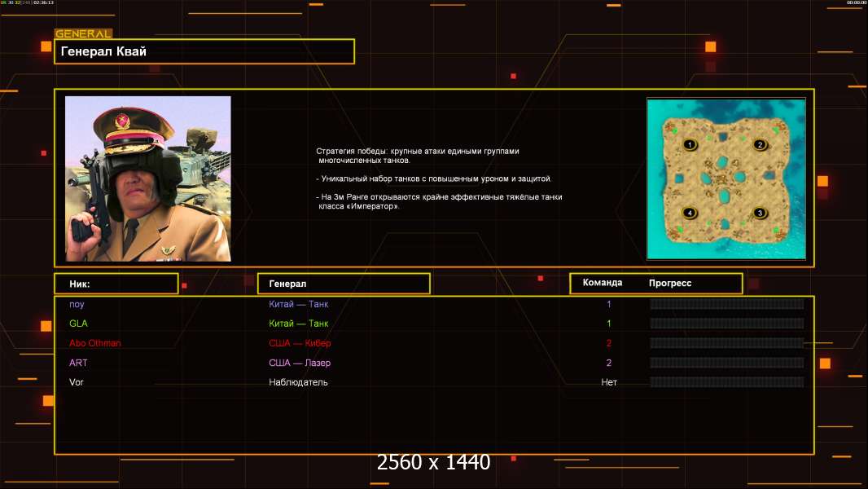
Task: Select player noy in the list
Action: point(77,304)
